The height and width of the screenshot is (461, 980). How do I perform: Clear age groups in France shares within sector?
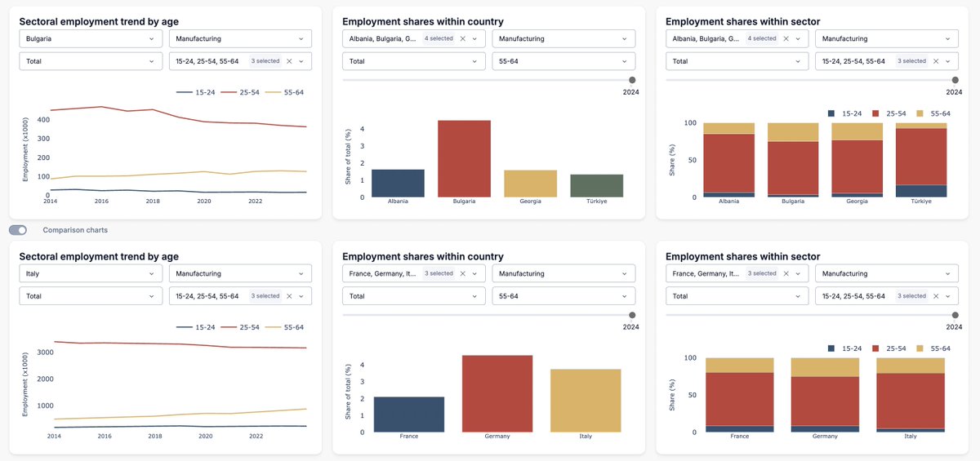coord(936,296)
